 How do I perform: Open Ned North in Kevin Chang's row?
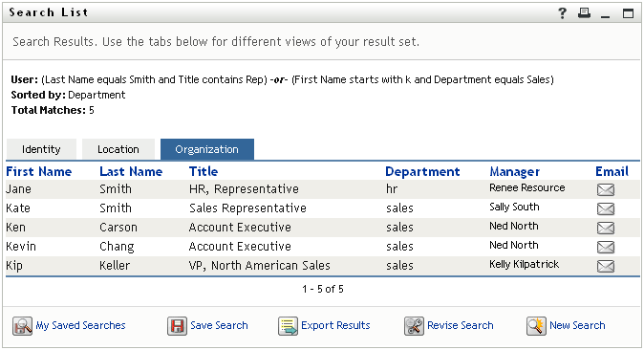[x=514, y=245]
